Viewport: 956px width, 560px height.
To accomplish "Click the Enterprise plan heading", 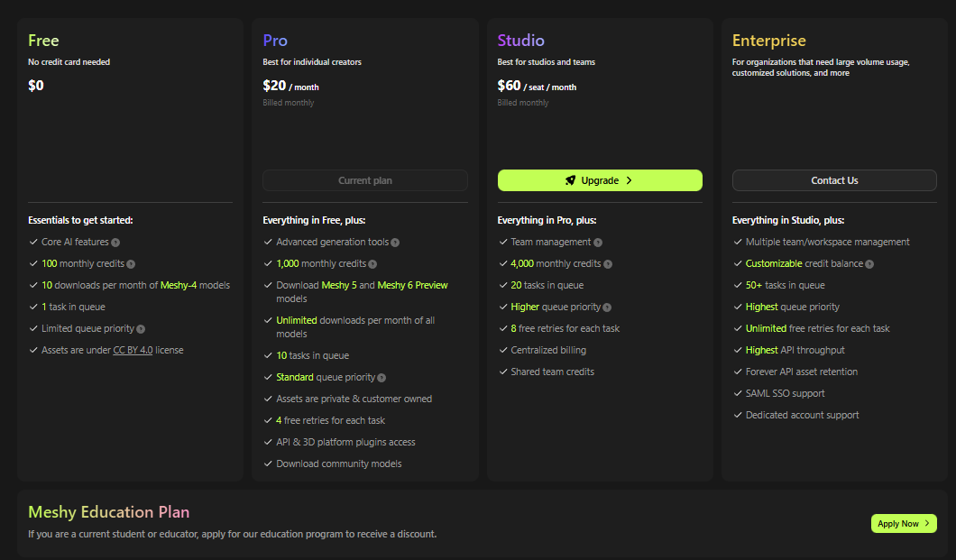I will pos(769,41).
